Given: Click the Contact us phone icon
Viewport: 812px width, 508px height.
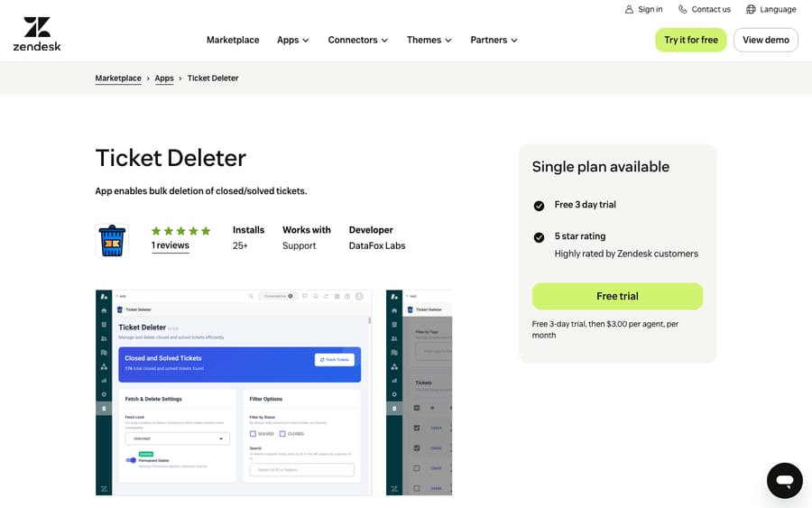Looking at the screenshot, I should (683, 9).
